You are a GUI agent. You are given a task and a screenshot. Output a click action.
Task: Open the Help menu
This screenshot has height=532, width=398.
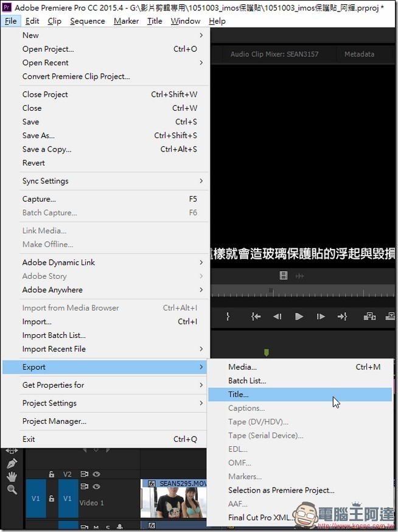tap(217, 21)
